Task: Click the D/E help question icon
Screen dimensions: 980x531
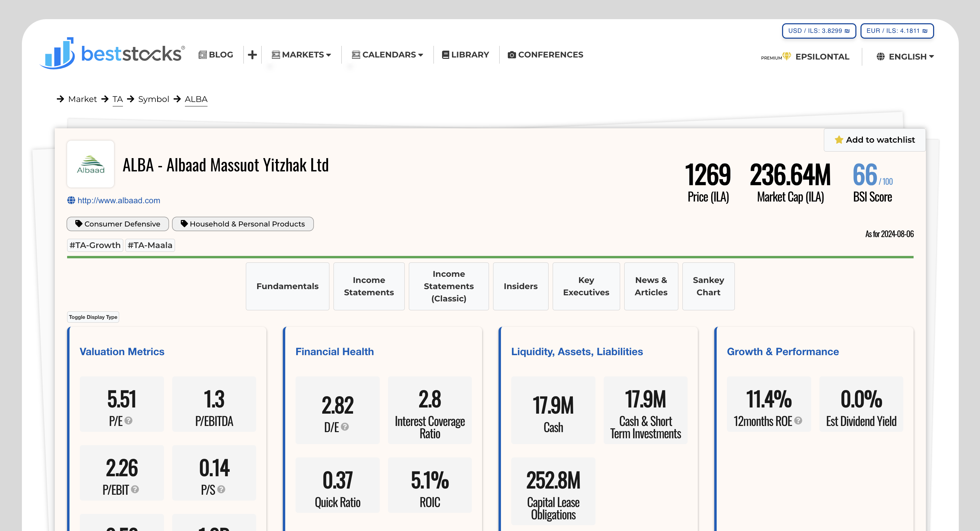Action: tap(345, 427)
